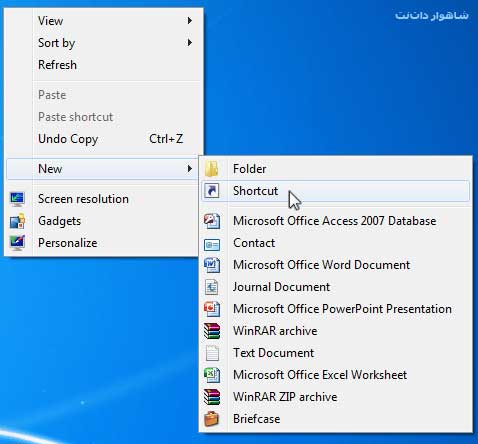Create Microsoft Office Excel Worksheet
478x444 pixels.
[335, 375]
